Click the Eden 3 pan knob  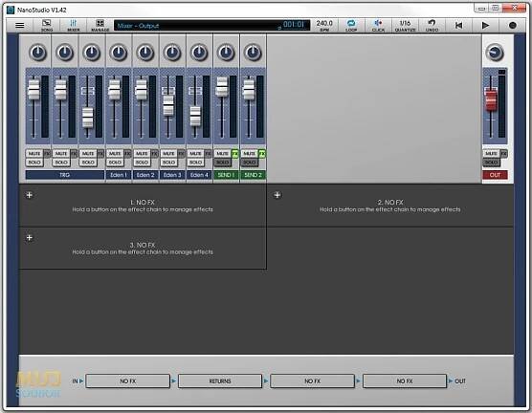coord(172,53)
